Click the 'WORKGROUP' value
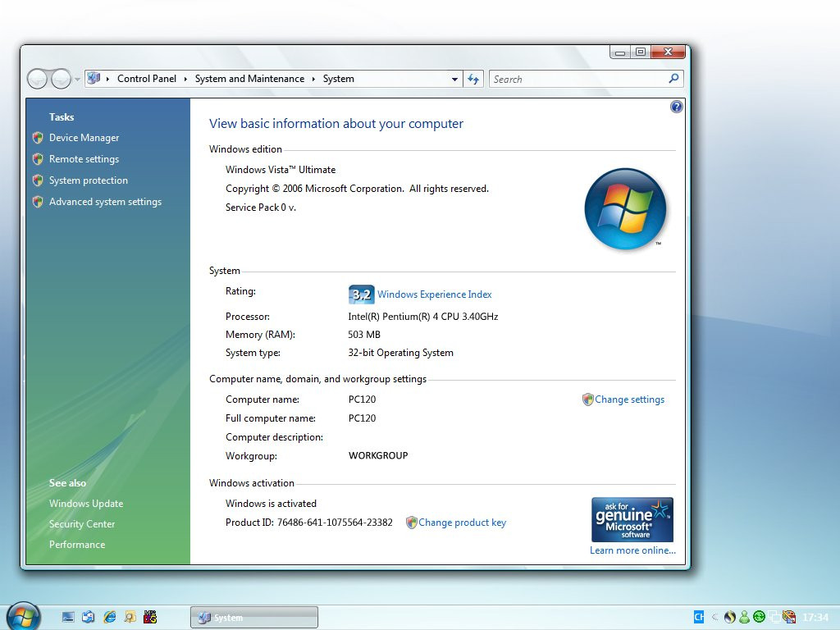The height and width of the screenshot is (630, 840). click(x=378, y=455)
